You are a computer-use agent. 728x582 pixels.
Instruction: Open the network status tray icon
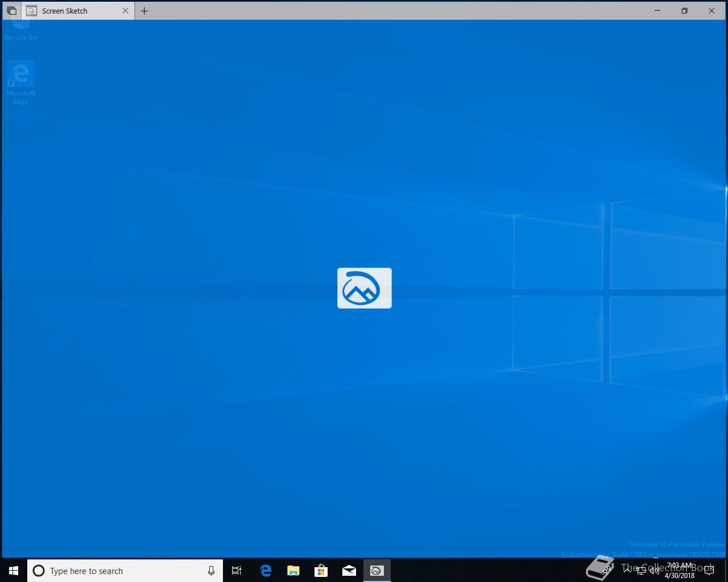click(641, 571)
